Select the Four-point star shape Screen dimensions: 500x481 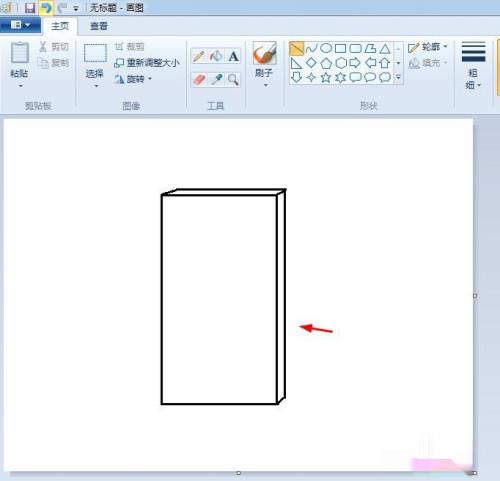point(311,77)
